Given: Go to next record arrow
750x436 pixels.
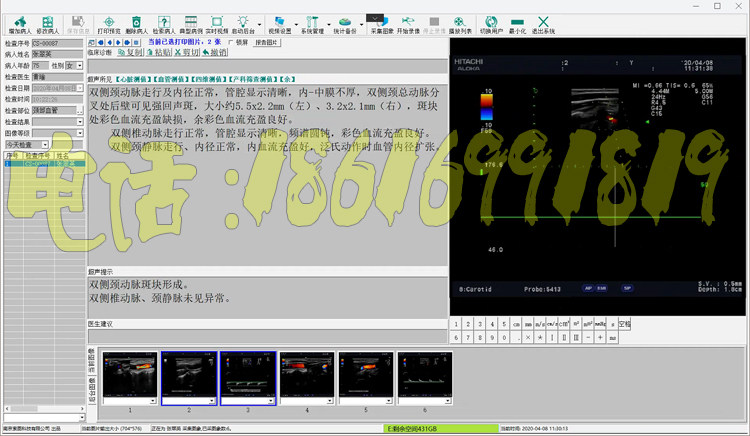Looking at the screenshot, I should [x=118, y=43].
